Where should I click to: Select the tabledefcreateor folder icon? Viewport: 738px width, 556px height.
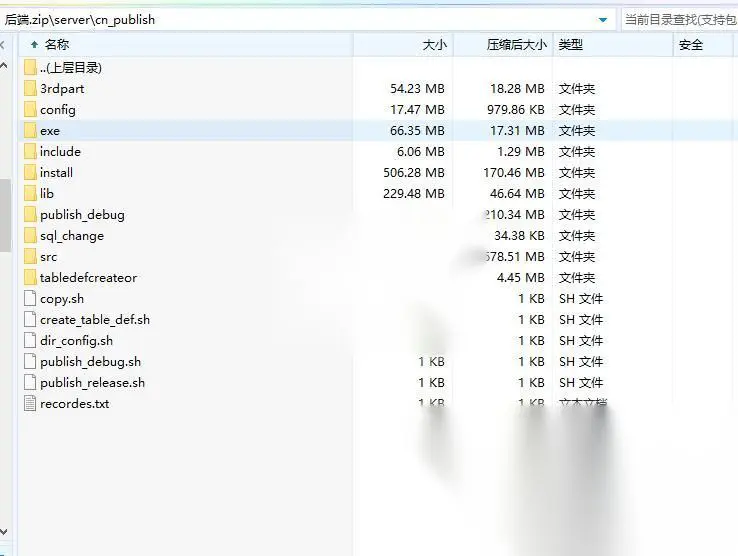click(x=30, y=277)
